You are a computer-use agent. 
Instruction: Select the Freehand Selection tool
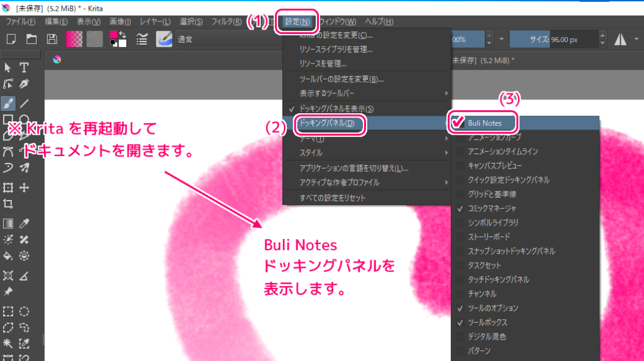pos(25,328)
